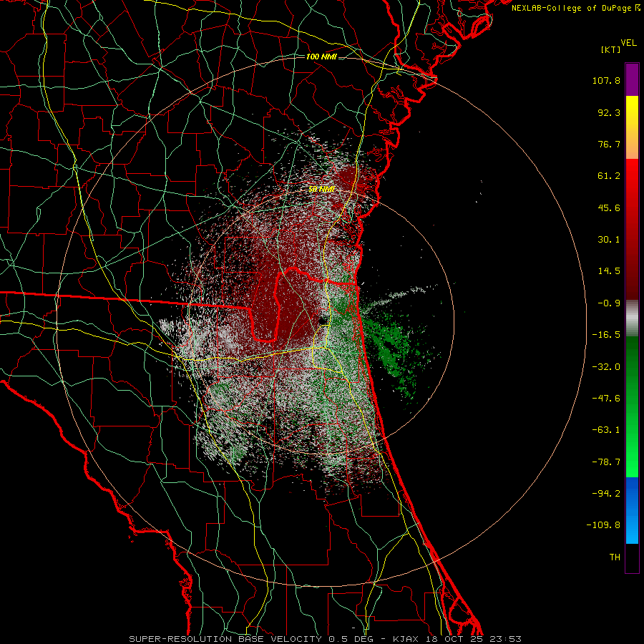Image resolution: width=644 pixels, height=644 pixels.
Task: Click the 100 NMI range ring label
Action: (321, 57)
